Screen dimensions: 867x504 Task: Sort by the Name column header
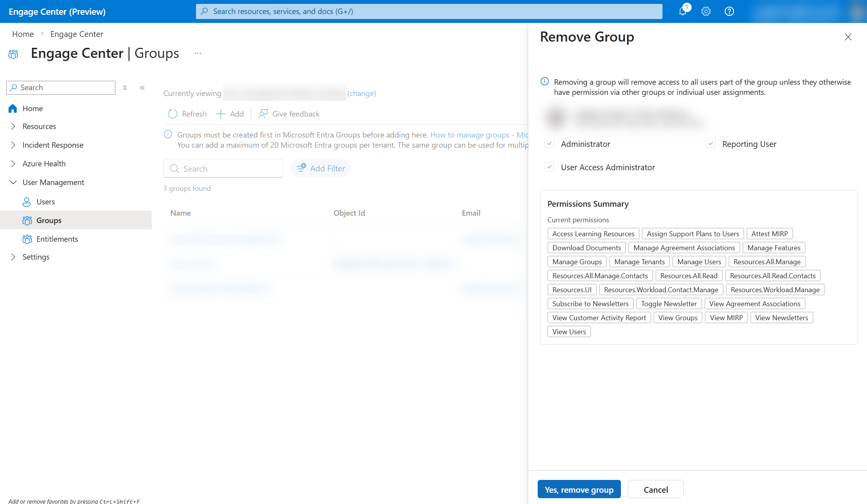(180, 213)
